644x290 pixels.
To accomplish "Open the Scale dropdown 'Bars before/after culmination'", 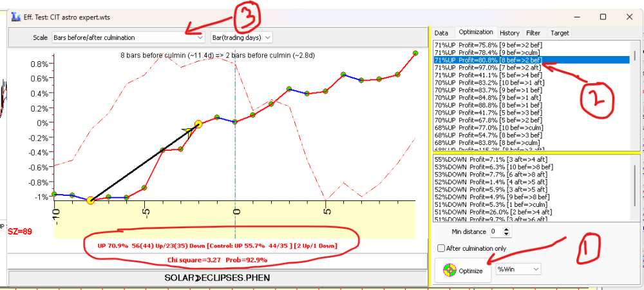I will (x=129, y=37).
